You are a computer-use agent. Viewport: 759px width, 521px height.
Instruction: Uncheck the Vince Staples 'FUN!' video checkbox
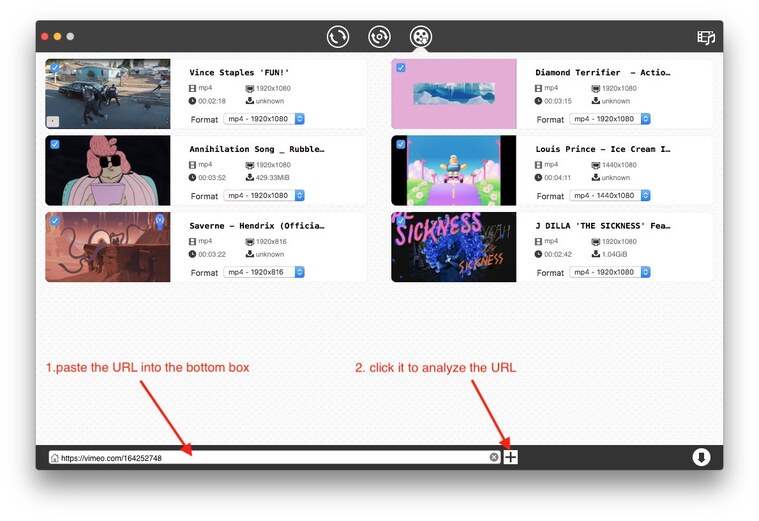click(55, 68)
